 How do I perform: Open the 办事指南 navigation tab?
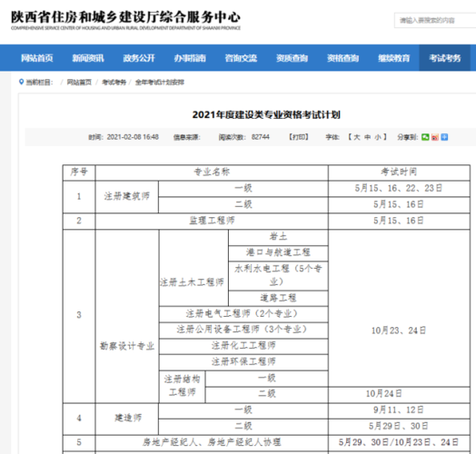(190, 58)
